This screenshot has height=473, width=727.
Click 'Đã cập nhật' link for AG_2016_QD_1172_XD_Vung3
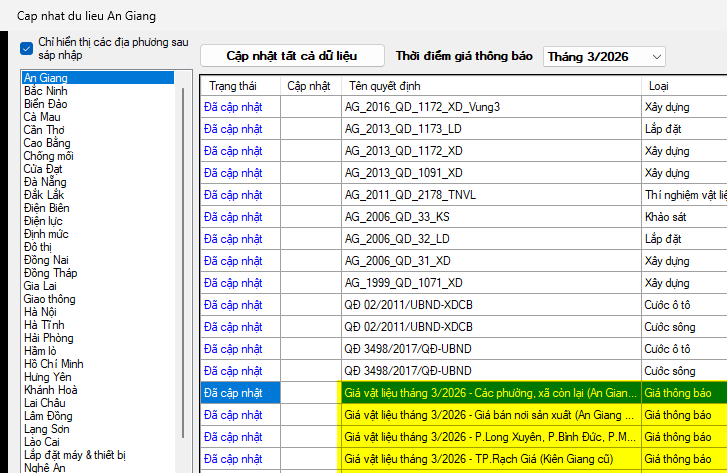tap(233, 107)
